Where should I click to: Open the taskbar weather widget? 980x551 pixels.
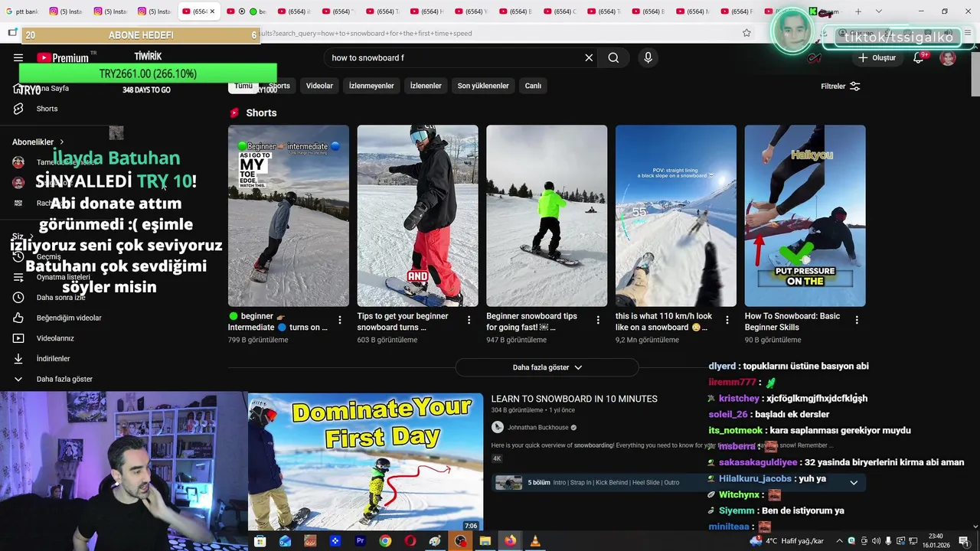coord(789,541)
